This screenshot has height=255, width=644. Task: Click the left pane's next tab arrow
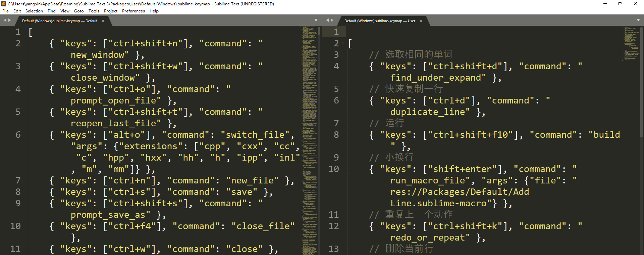(x=10, y=20)
